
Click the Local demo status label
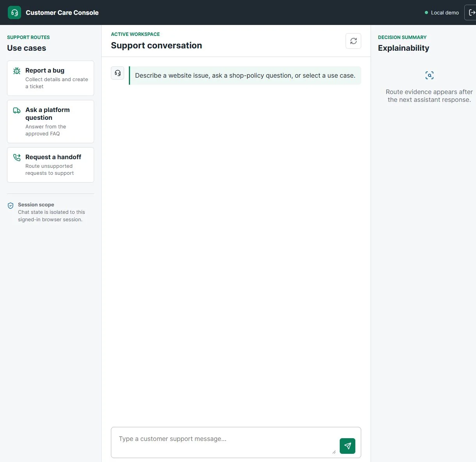point(445,12)
